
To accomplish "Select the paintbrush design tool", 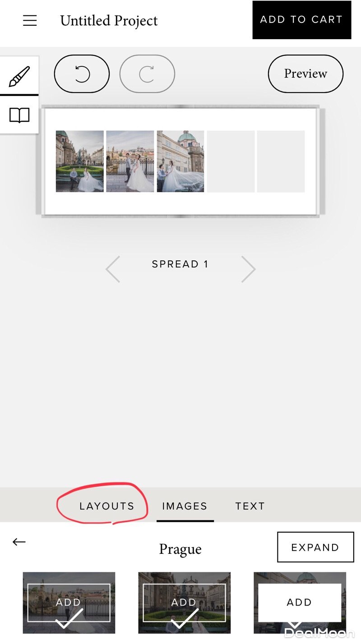I will pyautogui.click(x=19, y=76).
